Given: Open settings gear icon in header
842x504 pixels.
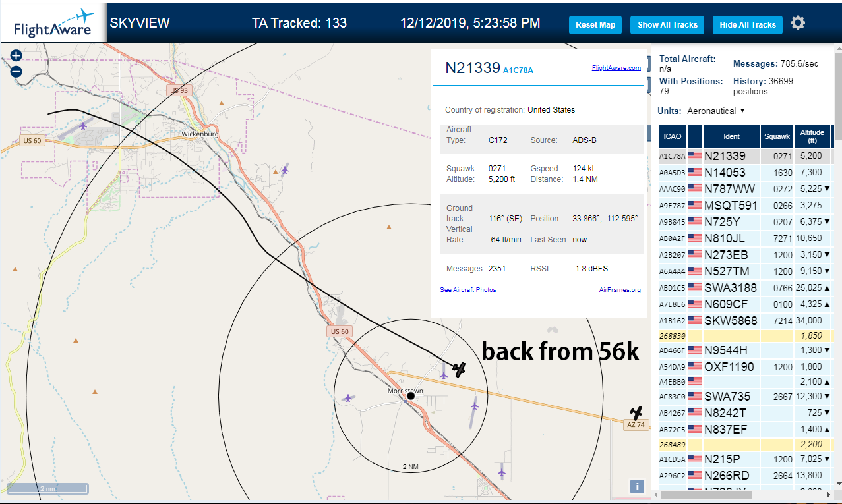Looking at the screenshot, I should coord(798,24).
